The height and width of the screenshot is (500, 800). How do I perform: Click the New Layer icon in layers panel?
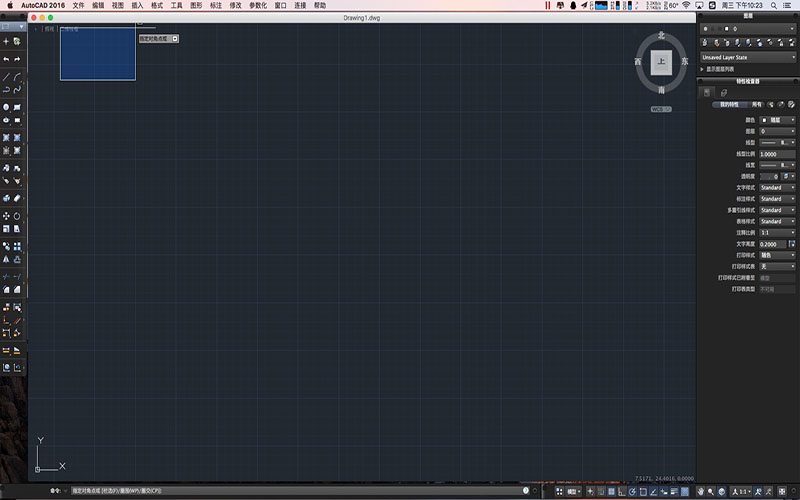(x=705, y=43)
